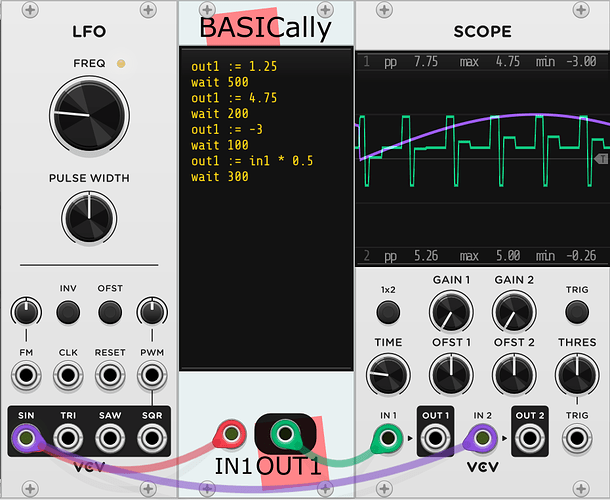
Task: Toggle the LFO OFST button
Action: coord(110,312)
